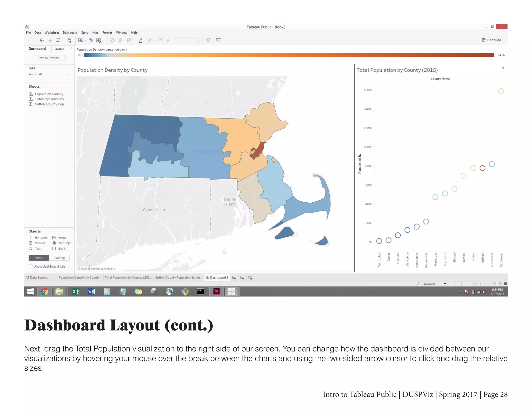The width and height of the screenshot is (532, 411).
Task: Duplicate the sheet via toolbar icon
Action: (91, 40)
